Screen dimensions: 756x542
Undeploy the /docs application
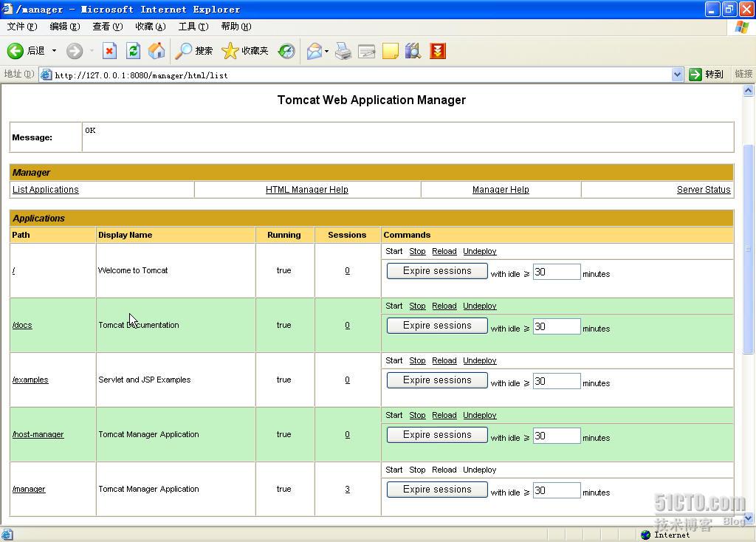479,306
